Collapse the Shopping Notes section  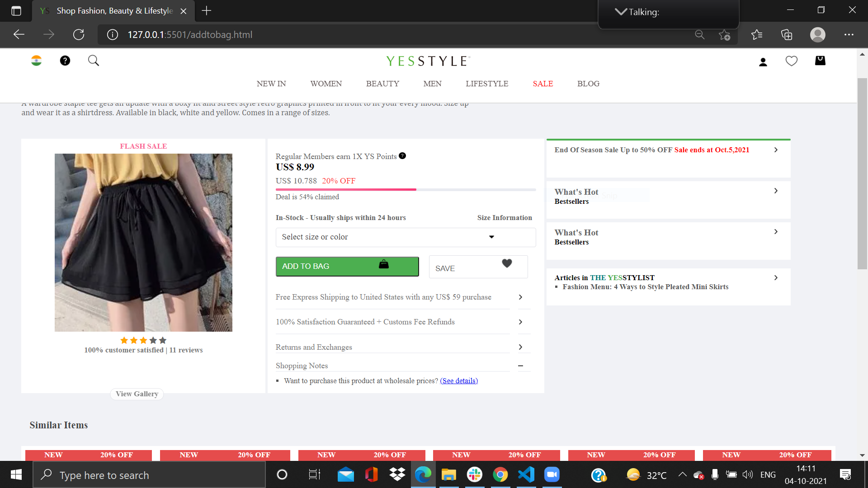(x=520, y=366)
